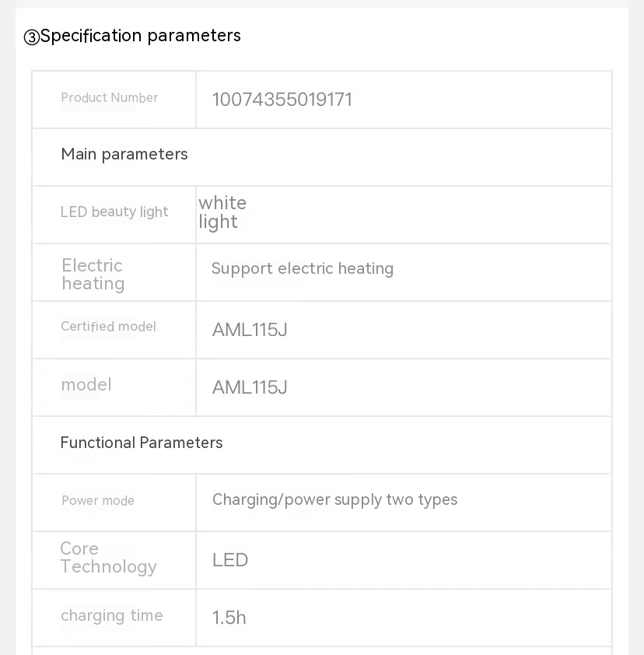The image size is (644, 655).
Task: Click the Electric heating label
Action: click(93, 275)
